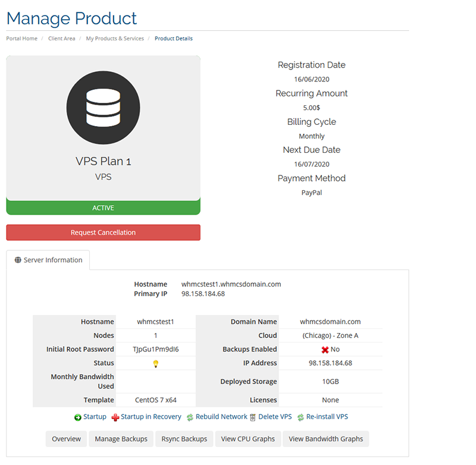Open My Products & Services breadcrumb
This screenshot has height=465, width=476.
pos(115,39)
